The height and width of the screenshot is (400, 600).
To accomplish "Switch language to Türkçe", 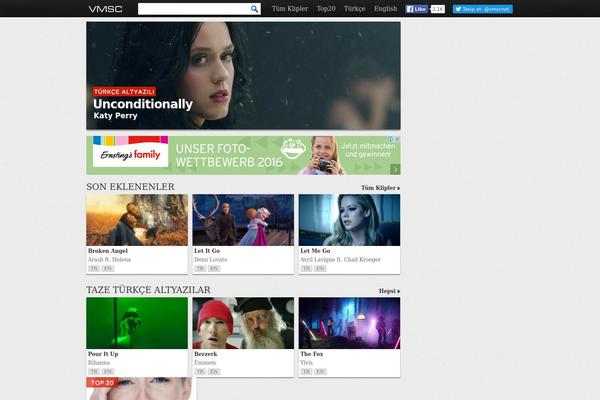I will pos(355,8).
